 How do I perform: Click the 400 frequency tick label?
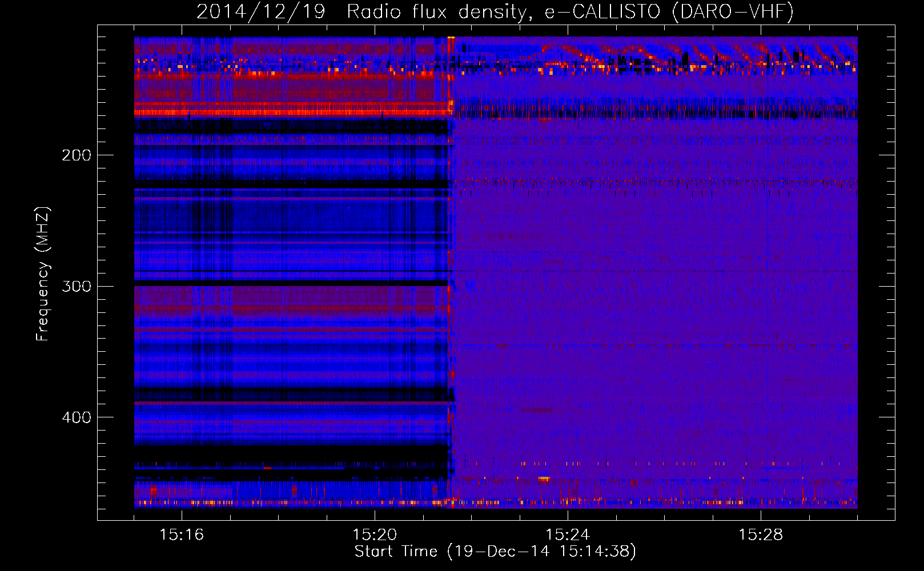point(77,417)
